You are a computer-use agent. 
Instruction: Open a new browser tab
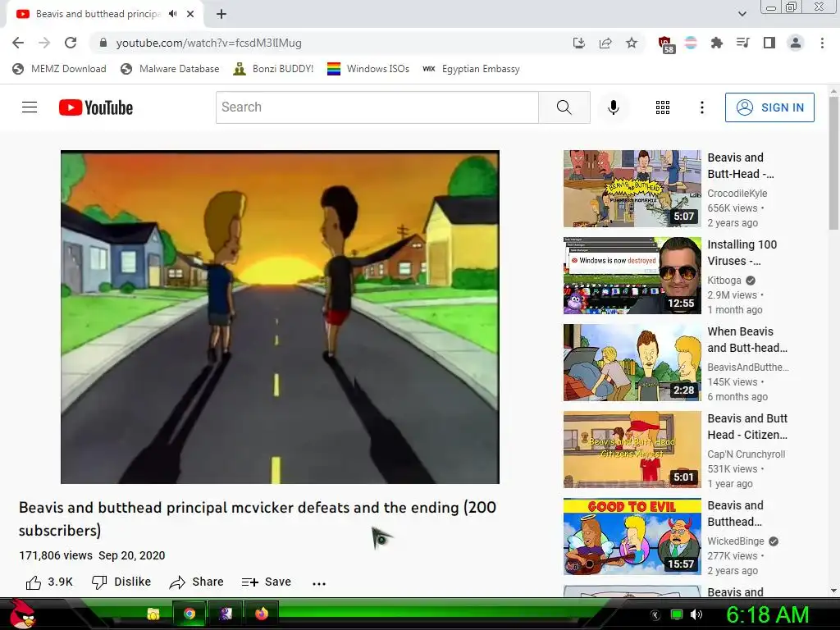(x=221, y=14)
